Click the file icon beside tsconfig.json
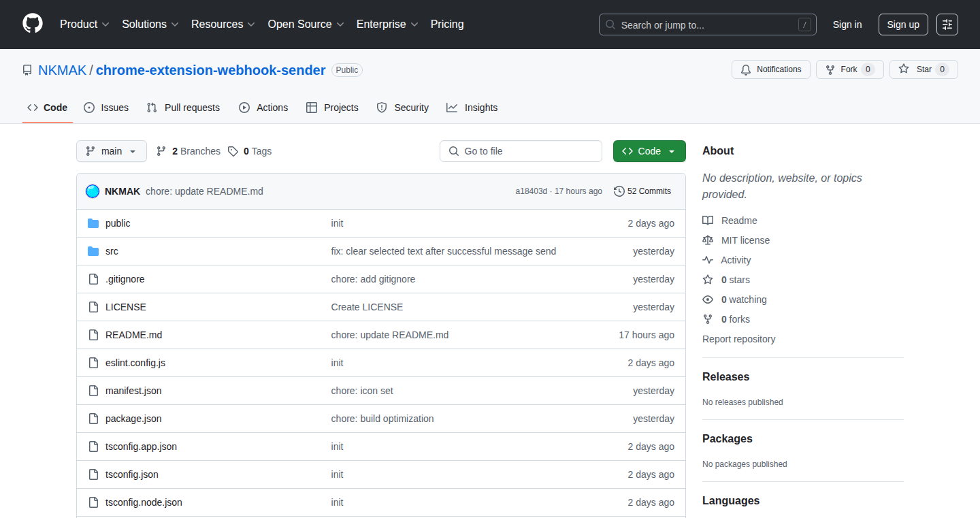The image size is (980, 518). [x=93, y=474]
